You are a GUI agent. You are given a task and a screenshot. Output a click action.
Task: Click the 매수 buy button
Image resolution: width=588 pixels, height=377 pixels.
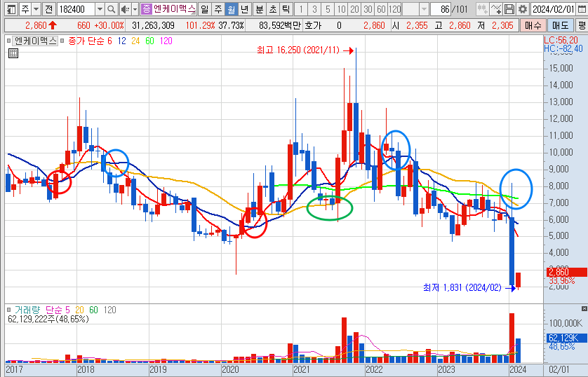pyautogui.click(x=533, y=25)
